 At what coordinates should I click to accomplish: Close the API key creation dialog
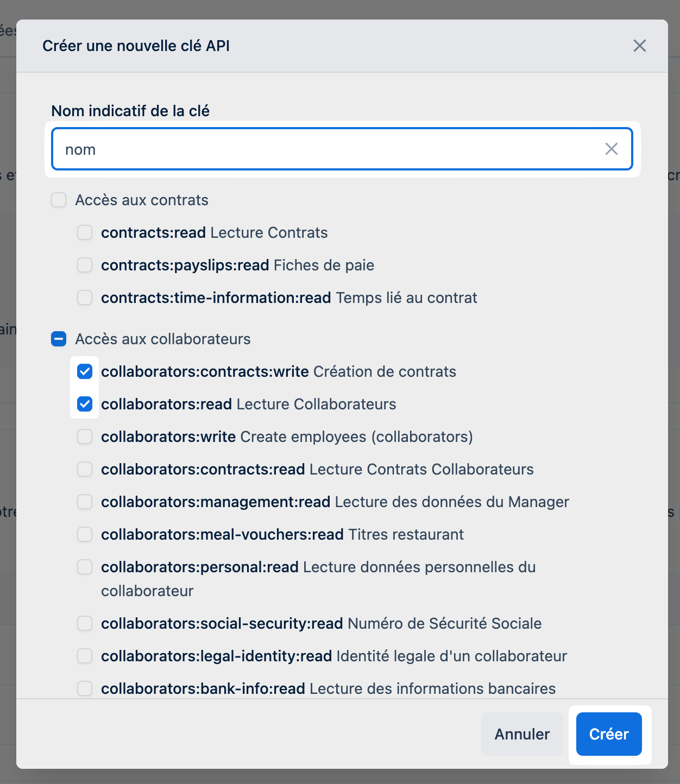(639, 46)
